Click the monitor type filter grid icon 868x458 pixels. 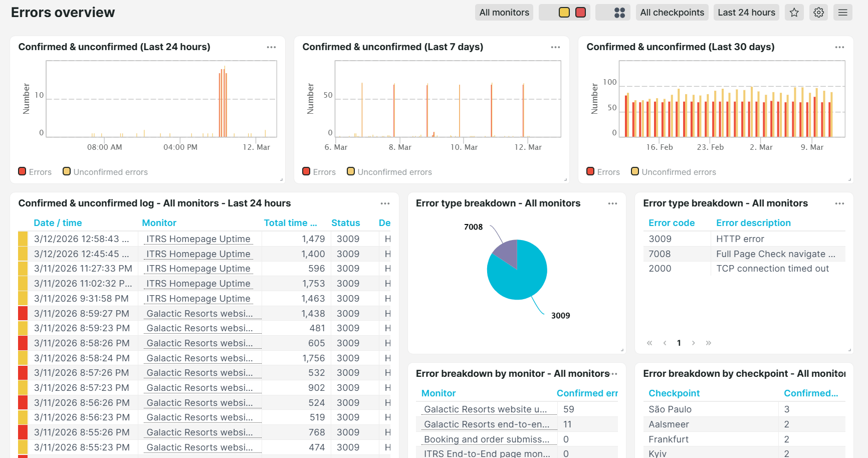coord(613,12)
